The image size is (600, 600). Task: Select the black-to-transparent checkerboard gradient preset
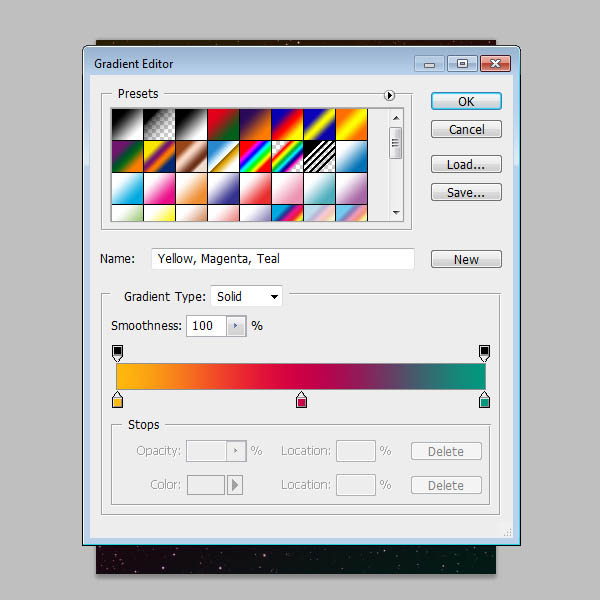coord(159,124)
